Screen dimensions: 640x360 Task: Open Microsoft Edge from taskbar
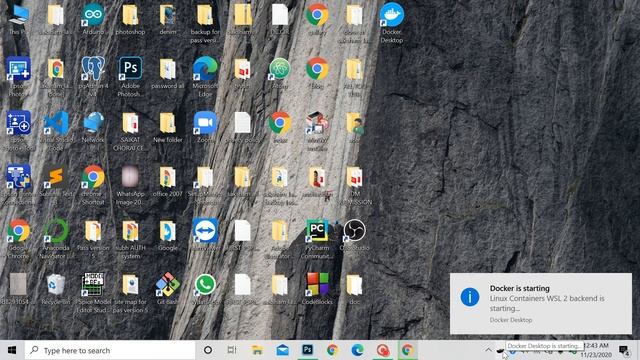pos(358,350)
